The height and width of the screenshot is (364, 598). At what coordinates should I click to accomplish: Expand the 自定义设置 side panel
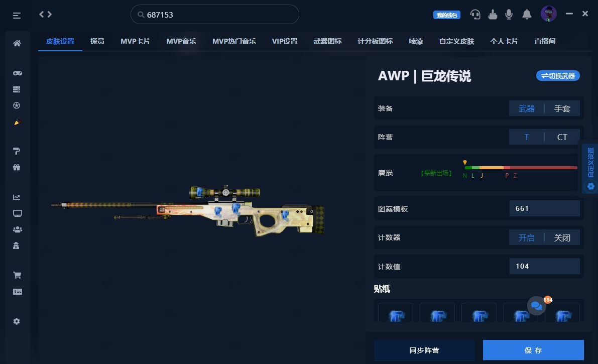590,167
